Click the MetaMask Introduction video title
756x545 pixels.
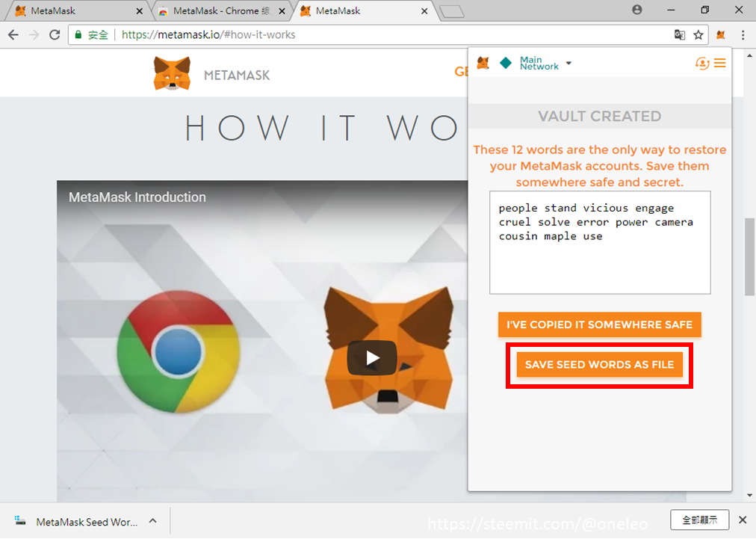click(137, 197)
